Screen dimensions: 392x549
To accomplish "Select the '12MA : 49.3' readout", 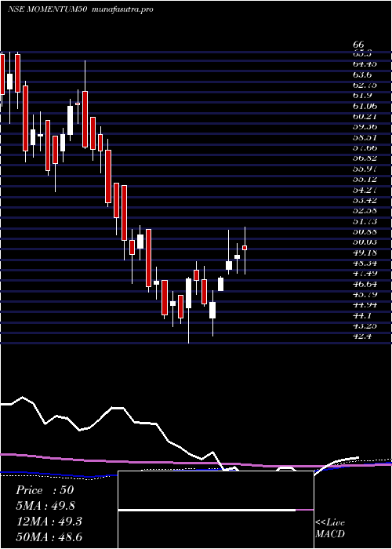I will pos(49,522).
